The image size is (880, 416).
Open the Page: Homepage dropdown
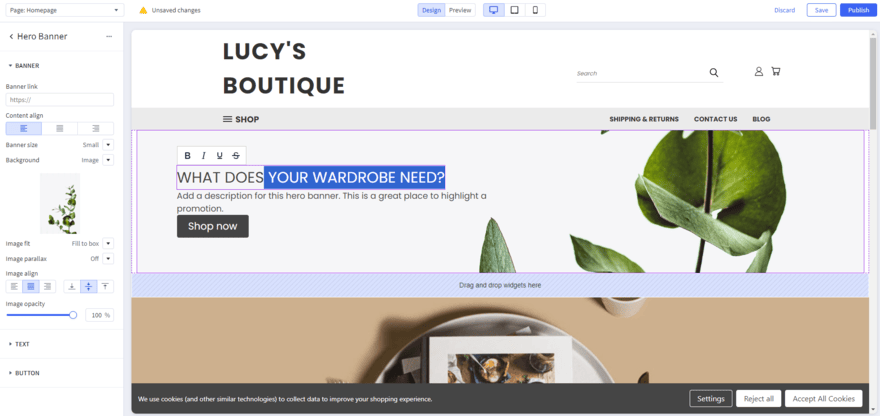(x=64, y=10)
